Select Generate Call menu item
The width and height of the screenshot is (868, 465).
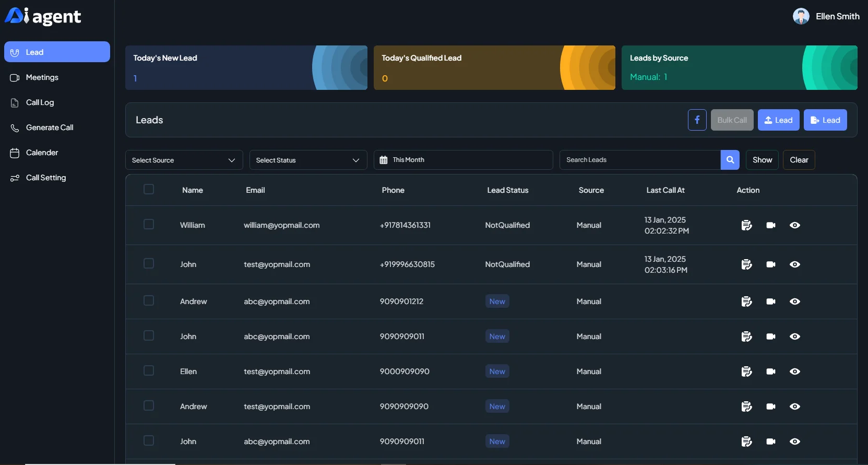[x=57, y=127]
